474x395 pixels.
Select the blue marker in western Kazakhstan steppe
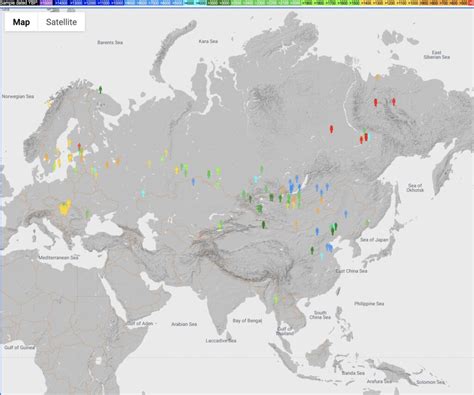[193, 182]
